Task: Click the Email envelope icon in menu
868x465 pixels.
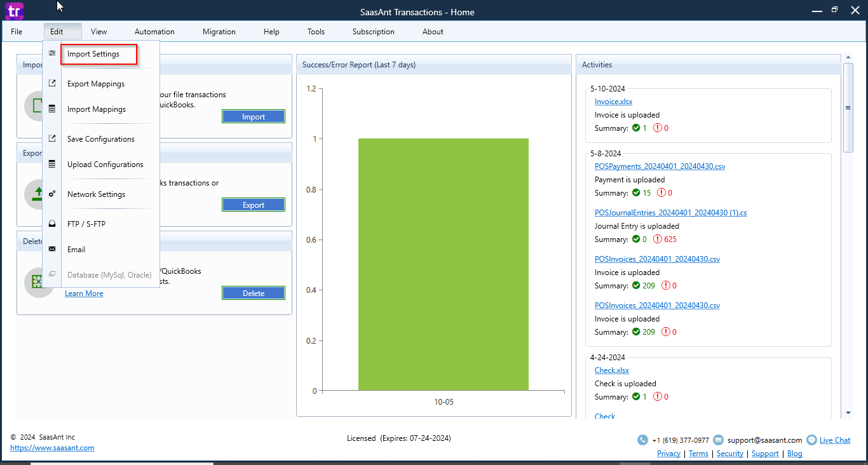Action: pos(52,249)
